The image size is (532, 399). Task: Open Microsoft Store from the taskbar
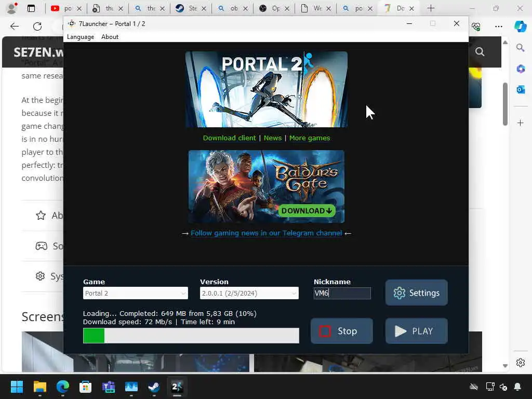point(86,387)
